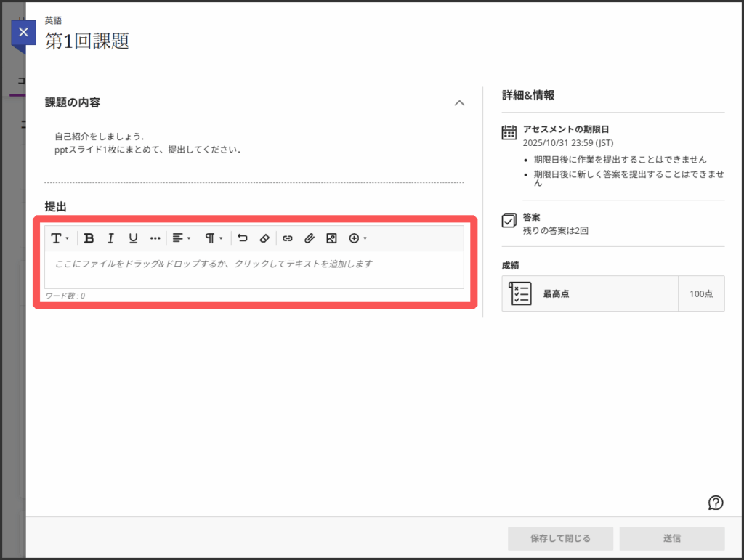Click into the submission text area
Image resolution: width=744 pixels, height=560 pixels.
(254, 269)
